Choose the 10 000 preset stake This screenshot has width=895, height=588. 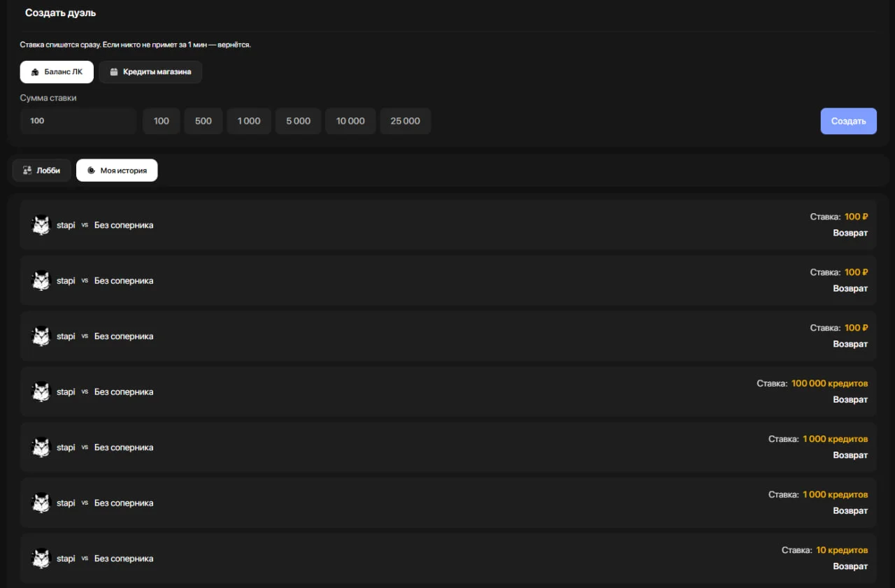[350, 121]
